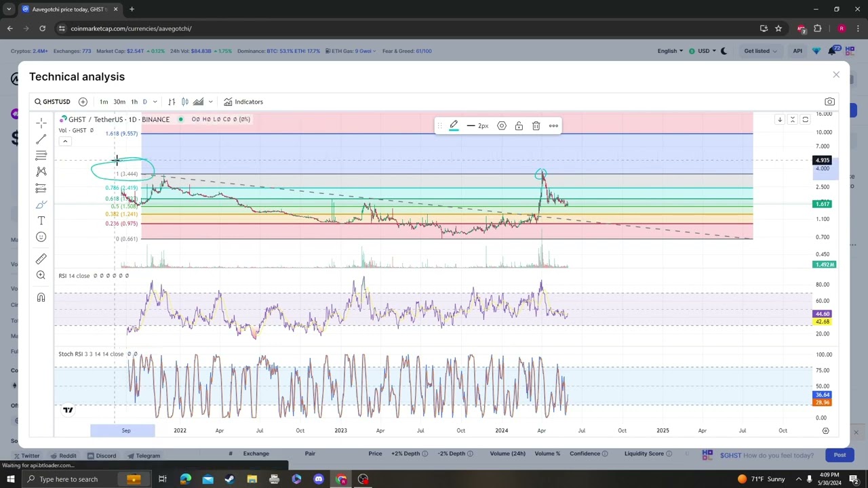
Task: Click the Stoch RSI indicator label
Action: click(91, 354)
